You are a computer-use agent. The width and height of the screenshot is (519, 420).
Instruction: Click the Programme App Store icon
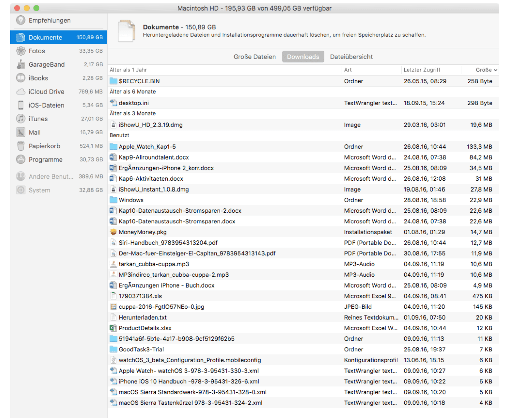click(x=21, y=159)
